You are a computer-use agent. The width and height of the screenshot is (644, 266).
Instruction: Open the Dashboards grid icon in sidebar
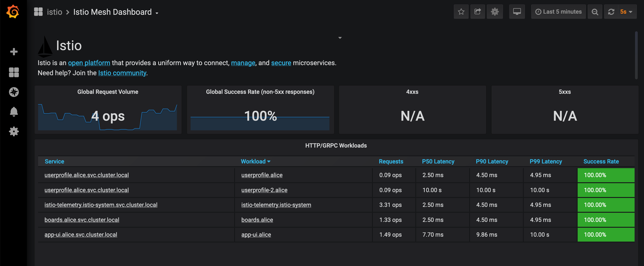14,72
